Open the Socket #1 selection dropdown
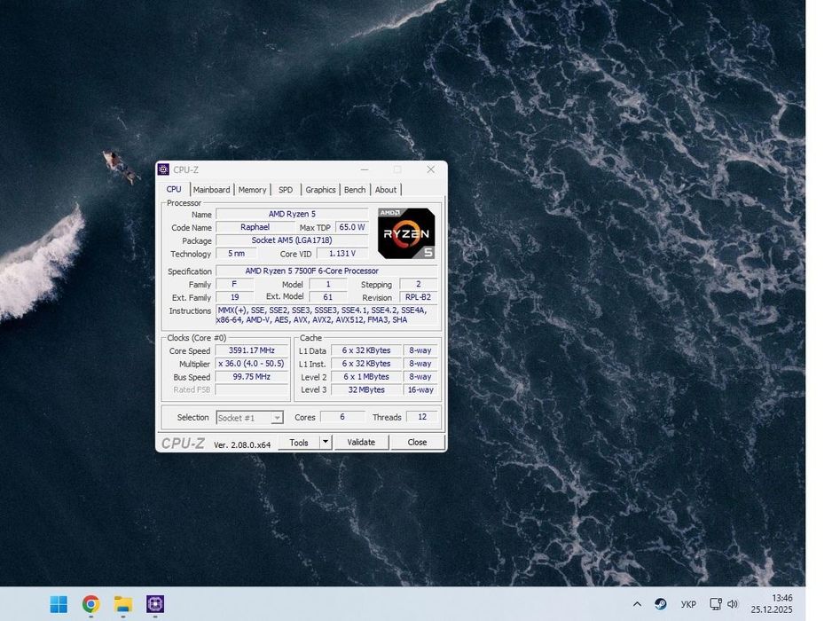840x621 pixels. tap(249, 417)
